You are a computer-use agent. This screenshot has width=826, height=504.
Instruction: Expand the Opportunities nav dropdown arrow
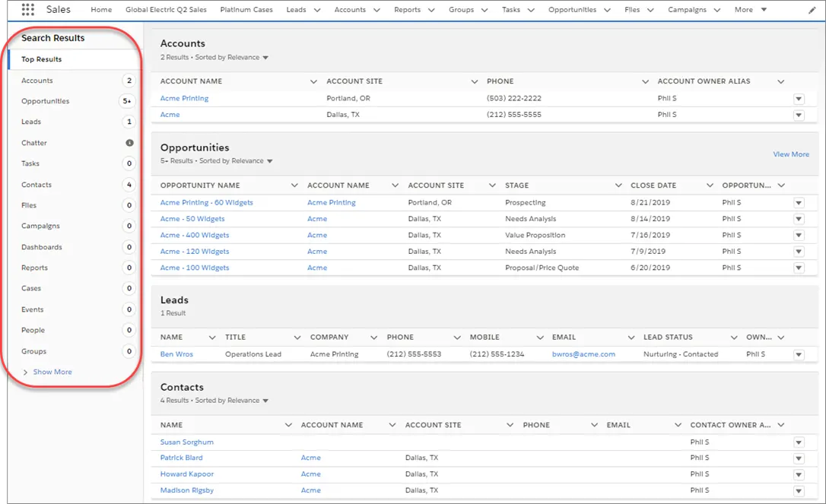(608, 10)
